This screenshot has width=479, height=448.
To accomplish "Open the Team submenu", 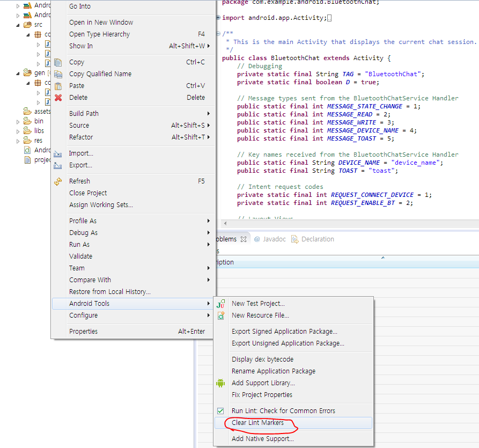I will coord(132,268).
